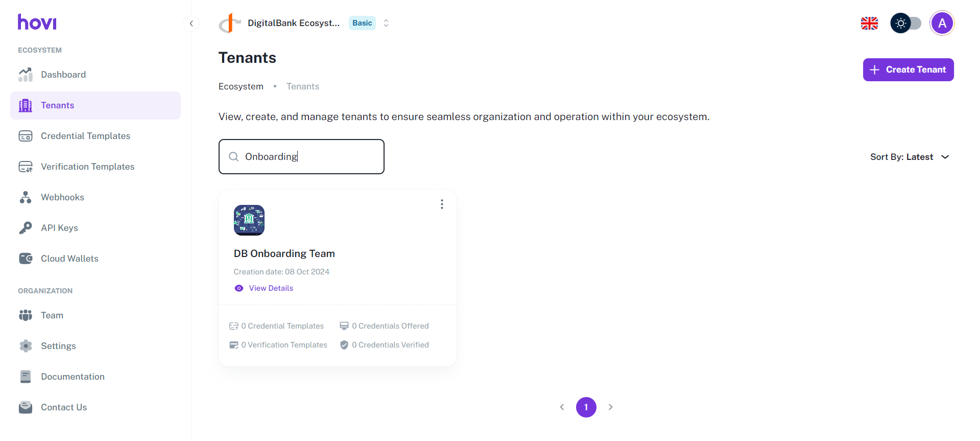The width and height of the screenshot is (980, 441).
Task: Click the View Details link
Action: coord(271,288)
